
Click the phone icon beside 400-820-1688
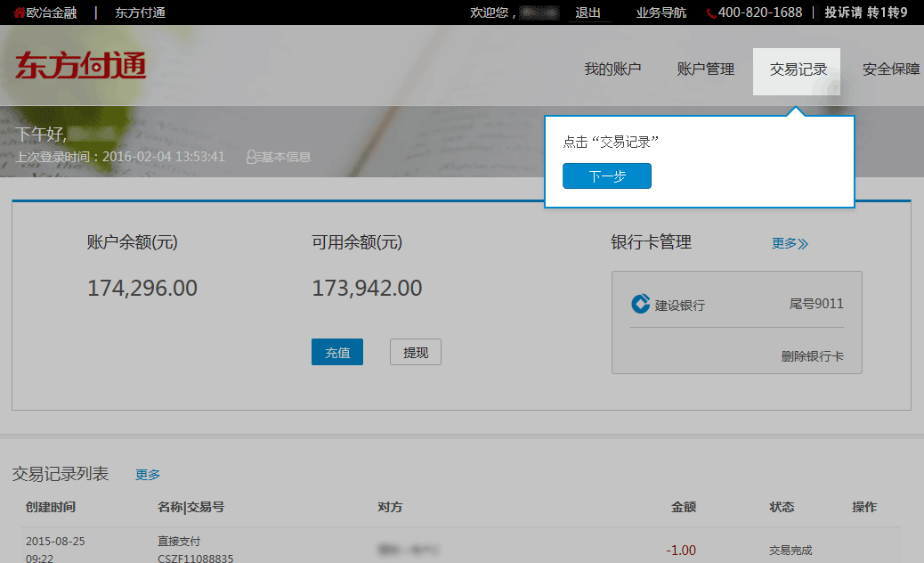pyautogui.click(x=711, y=13)
